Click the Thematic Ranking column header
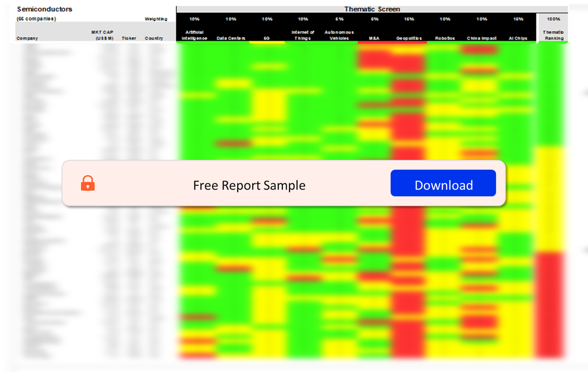The height and width of the screenshot is (372, 588). 553,35
